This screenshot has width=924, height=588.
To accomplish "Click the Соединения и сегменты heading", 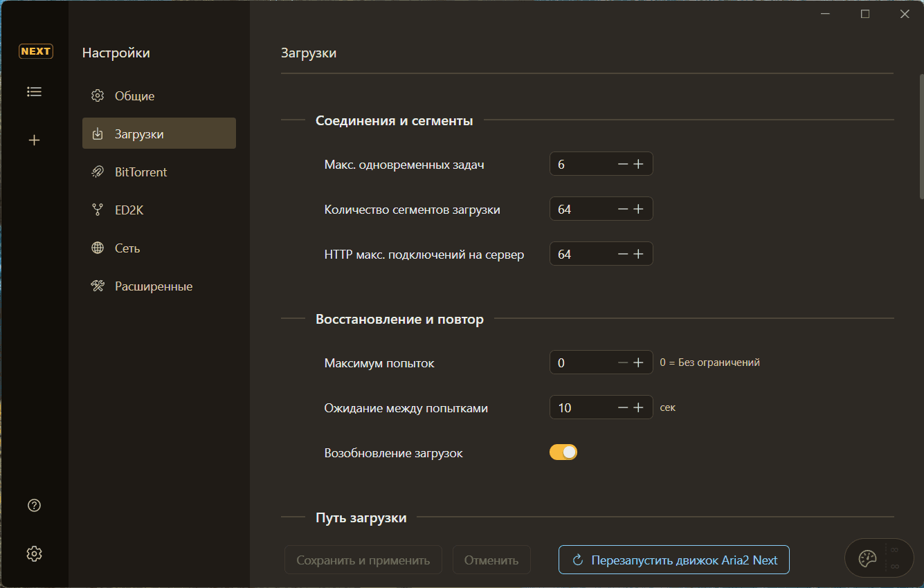I will [x=395, y=121].
